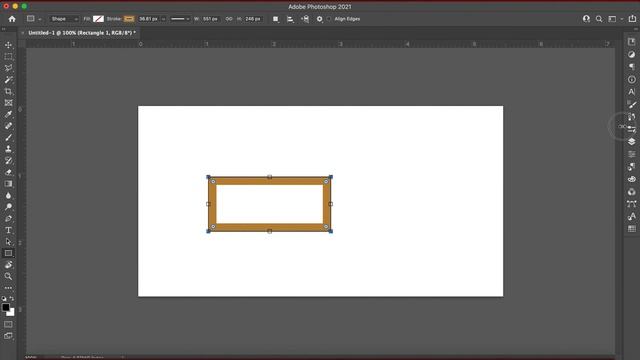
Task: Open the Character panel icon
Action: (x=631, y=91)
